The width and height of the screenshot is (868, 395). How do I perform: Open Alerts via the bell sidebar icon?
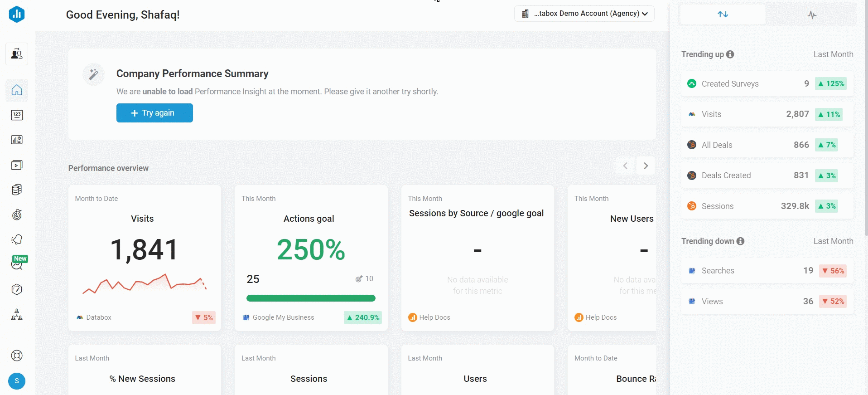tap(17, 239)
